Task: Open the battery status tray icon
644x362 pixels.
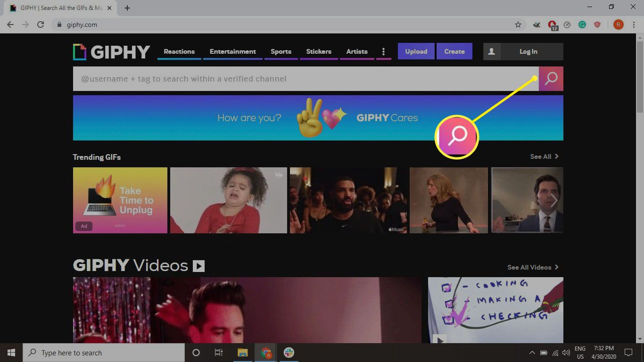Action: (x=544, y=353)
